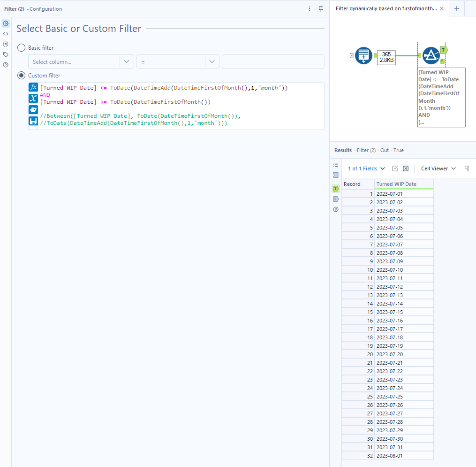
Task: Open tool help from the sidebar
Action: (6, 64)
